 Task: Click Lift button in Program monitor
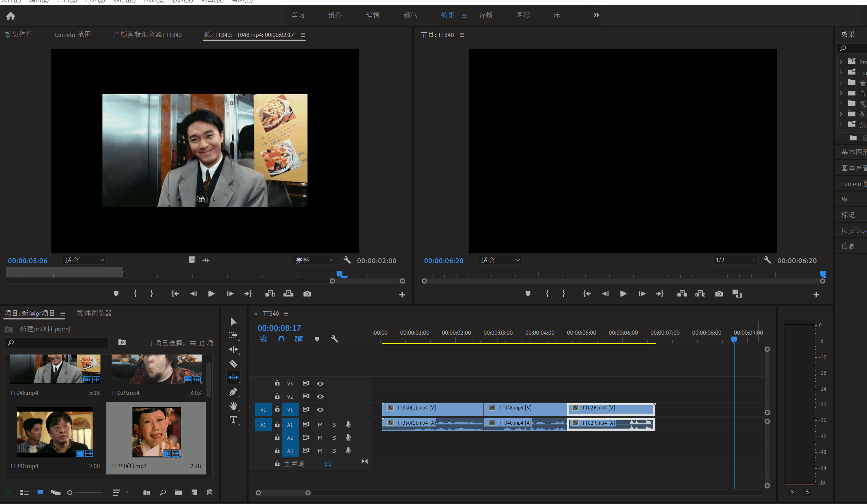pyautogui.click(x=682, y=294)
